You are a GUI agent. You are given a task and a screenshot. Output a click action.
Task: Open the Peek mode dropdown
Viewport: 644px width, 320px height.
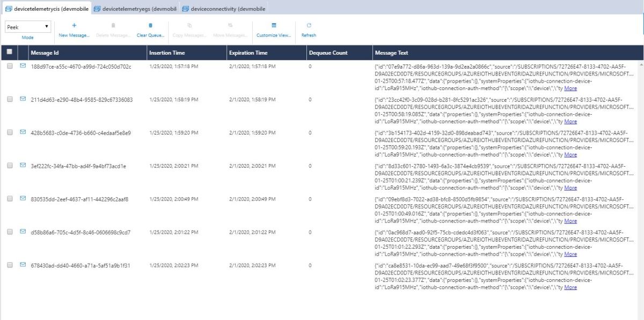(28, 26)
